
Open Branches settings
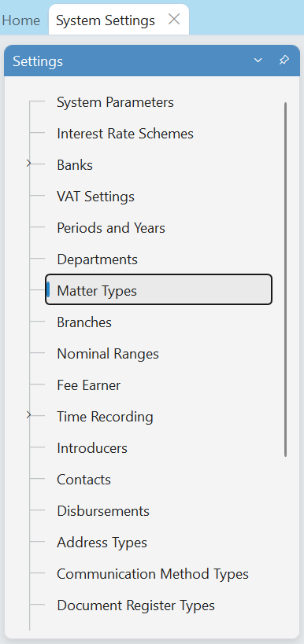coord(84,322)
